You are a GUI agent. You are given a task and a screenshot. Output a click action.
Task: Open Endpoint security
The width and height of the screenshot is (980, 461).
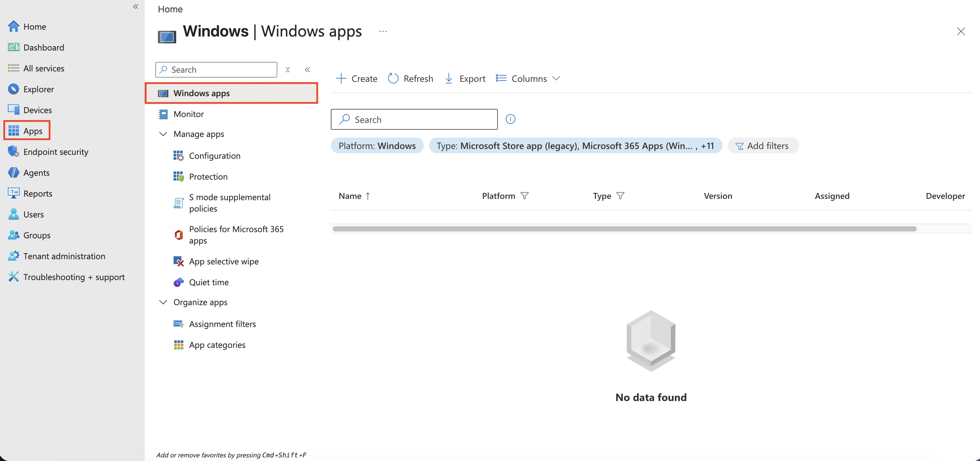pos(48,152)
